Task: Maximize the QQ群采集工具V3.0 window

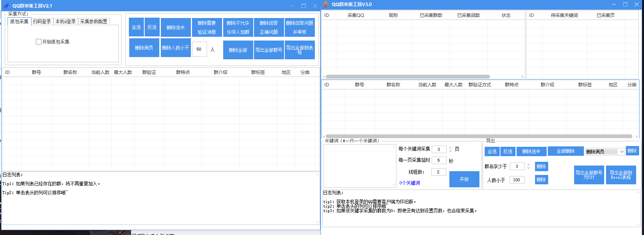Action: [625, 5]
